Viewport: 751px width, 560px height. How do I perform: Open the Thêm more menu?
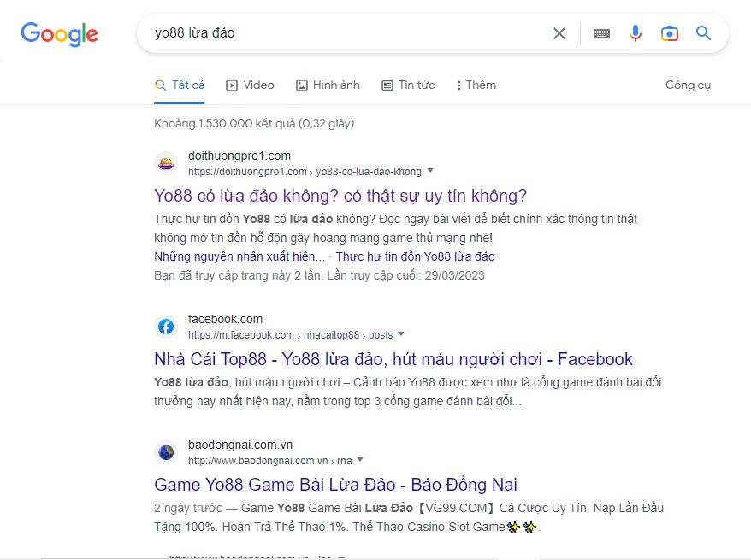coord(476,85)
